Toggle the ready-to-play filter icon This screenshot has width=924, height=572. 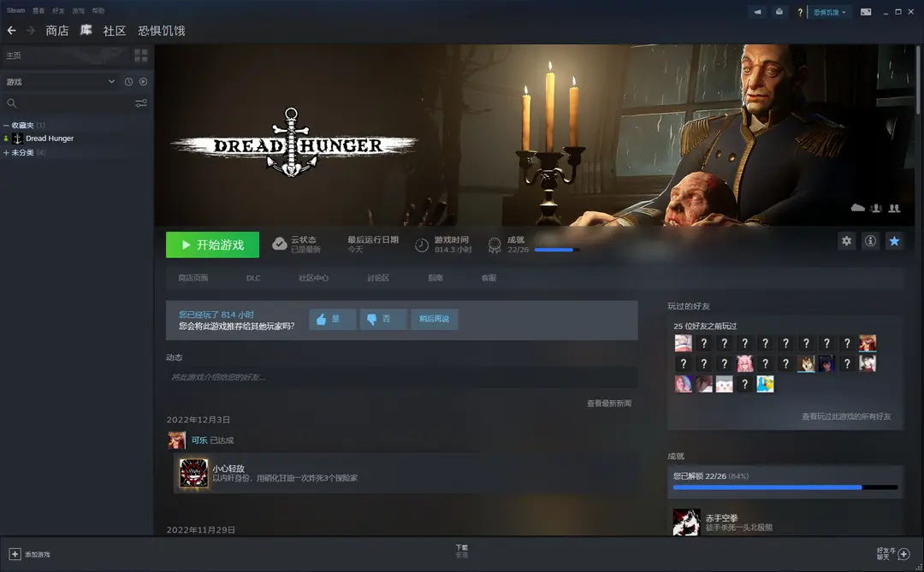click(x=143, y=82)
